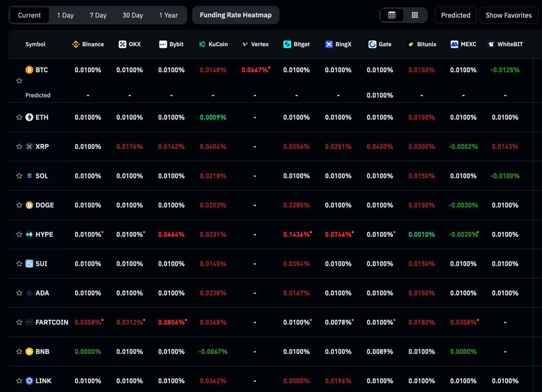Click the MEXC exchange logo
This screenshot has width=542, height=392.
(x=454, y=44)
